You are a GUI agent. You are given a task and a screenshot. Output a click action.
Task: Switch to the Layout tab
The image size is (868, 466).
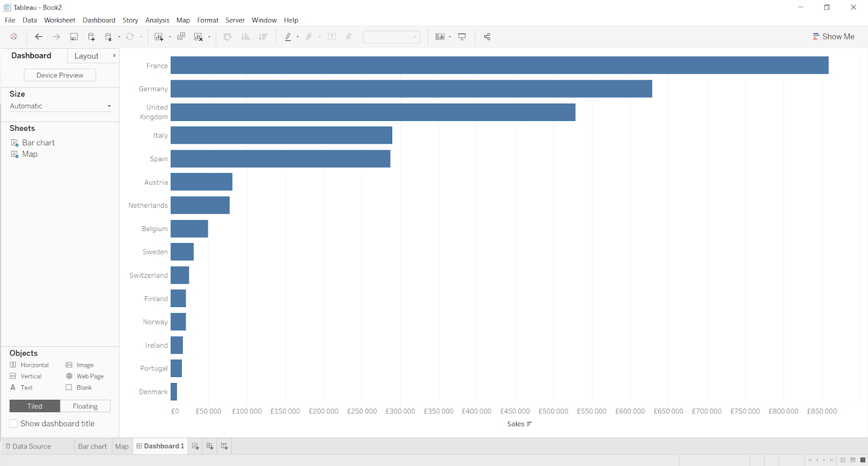[x=87, y=56]
